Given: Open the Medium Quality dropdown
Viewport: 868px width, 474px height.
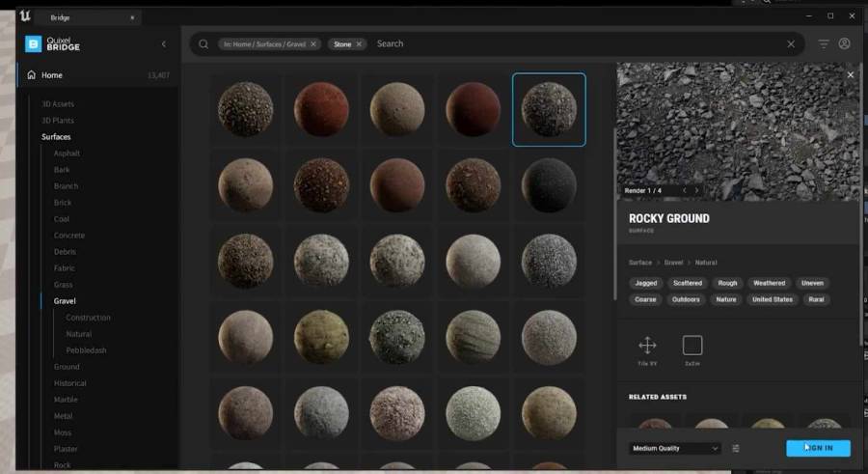Looking at the screenshot, I should click(675, 448).
